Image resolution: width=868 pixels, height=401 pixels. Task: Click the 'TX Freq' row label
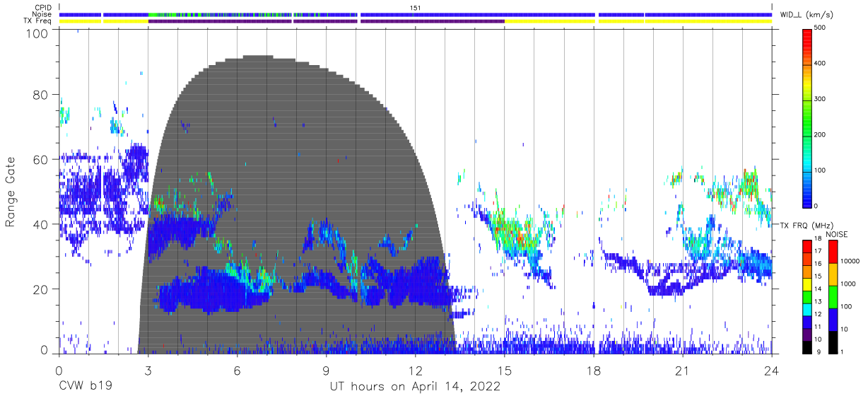point(38,21)
